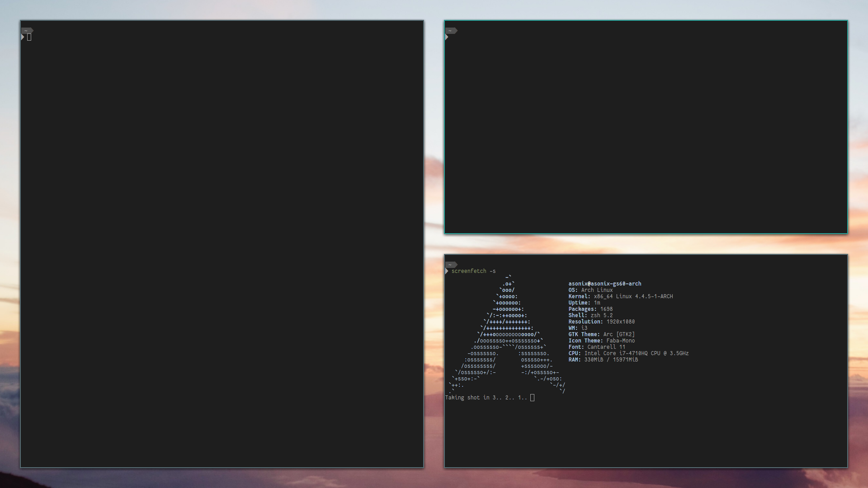The height and width of the screenshot is (488, 868).
Task: Click the home directory badge above screenfetch command
Action: 451,265
